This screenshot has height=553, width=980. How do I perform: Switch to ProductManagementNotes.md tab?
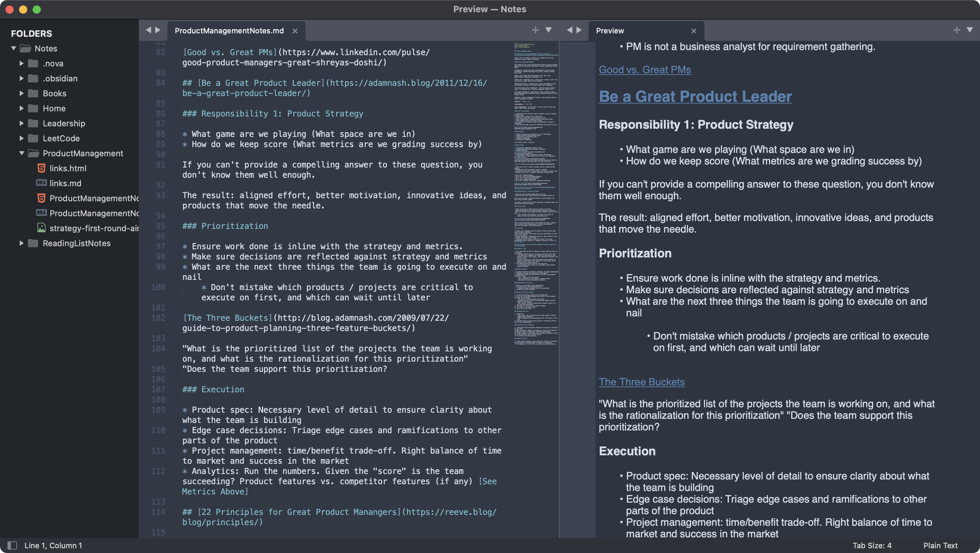coord(229,31)
